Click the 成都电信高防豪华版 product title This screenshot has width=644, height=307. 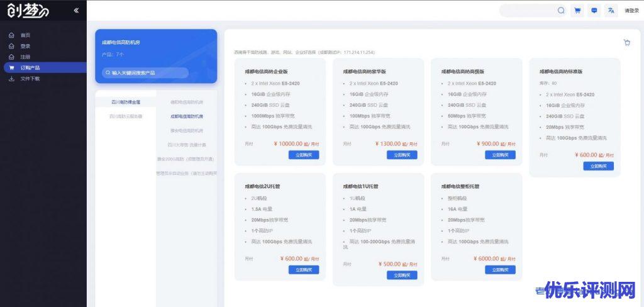click(x=364, y=72)
